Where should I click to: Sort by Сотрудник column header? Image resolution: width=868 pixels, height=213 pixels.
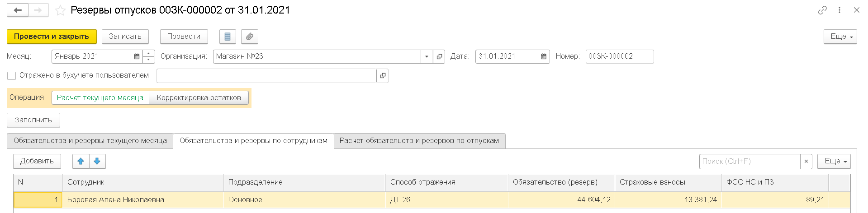(x=143, y=182)
